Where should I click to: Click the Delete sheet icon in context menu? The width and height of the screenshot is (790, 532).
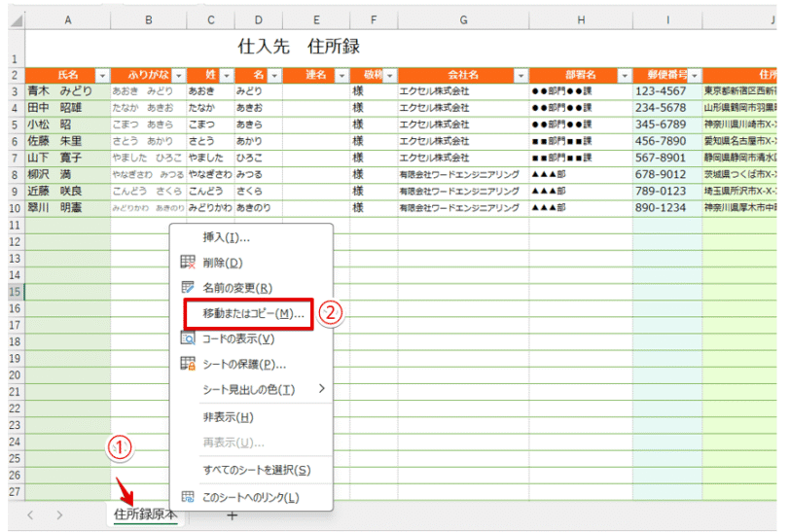[x=188, y=262]
